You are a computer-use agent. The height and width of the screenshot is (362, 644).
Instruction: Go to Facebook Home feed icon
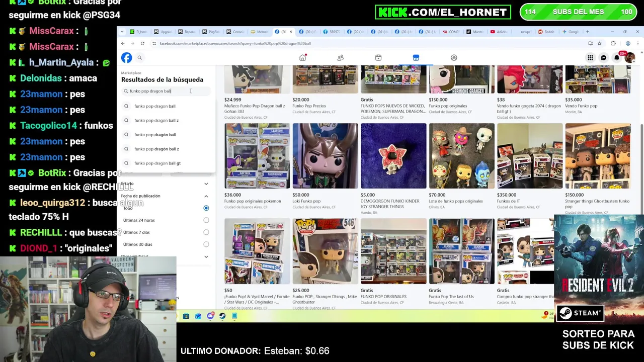click(302, 58)
